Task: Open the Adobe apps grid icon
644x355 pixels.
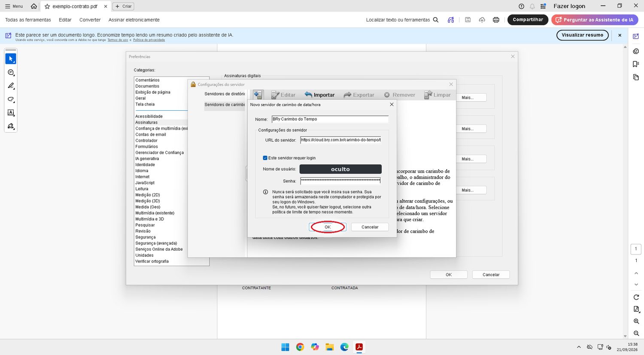Action: [x=543, y=6]
